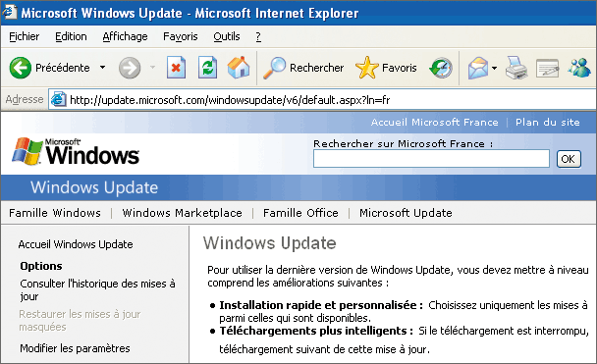This screenshot has height=364, width=597.
Task: Go to the home page house icon
Action: pos(239,67)
